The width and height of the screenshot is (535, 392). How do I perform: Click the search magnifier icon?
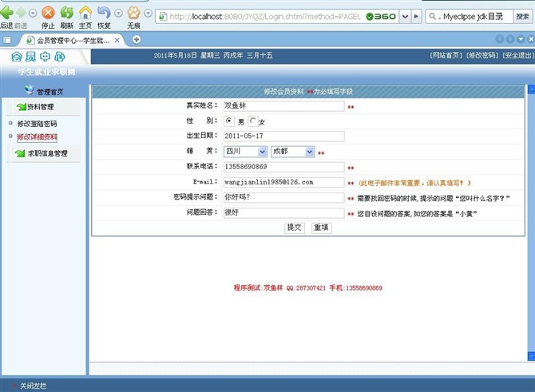(432, 17)
